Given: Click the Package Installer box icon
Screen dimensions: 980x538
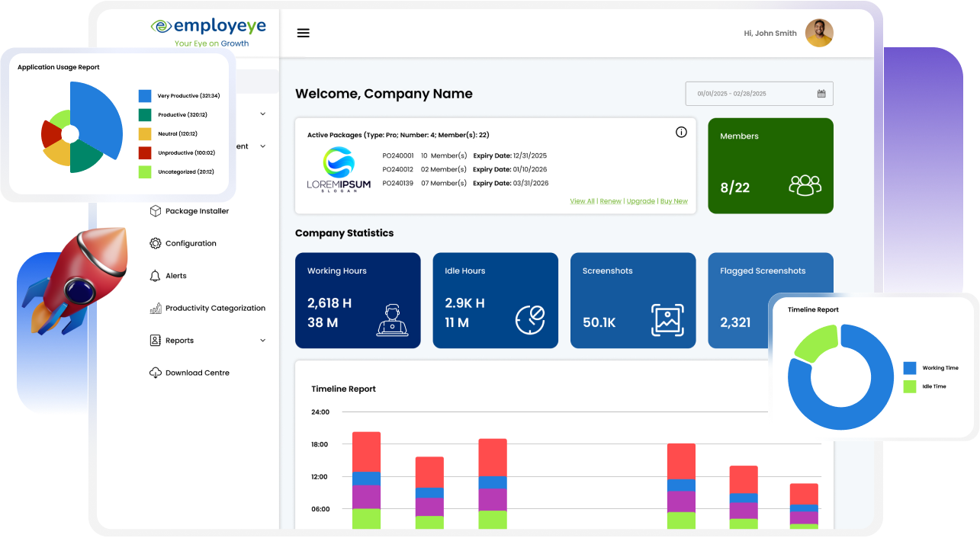Looking at the screenshot, I should [x=155, y=211].
